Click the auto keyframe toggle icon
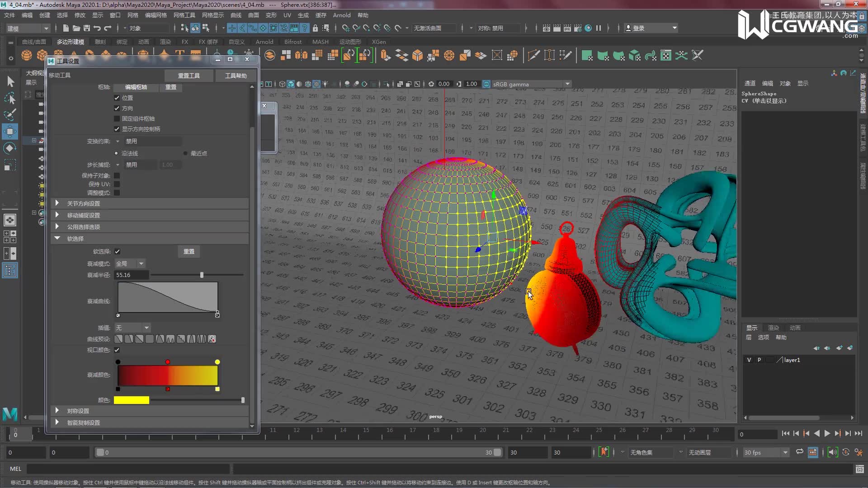This screenshot has height=488, width=868. coord(604,452)
